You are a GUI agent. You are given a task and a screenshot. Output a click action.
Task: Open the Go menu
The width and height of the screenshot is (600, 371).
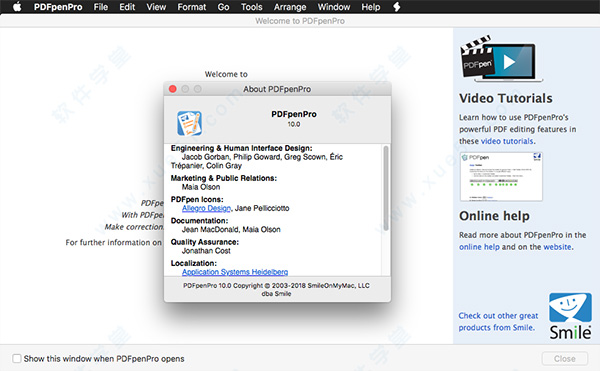coord(223,7)
